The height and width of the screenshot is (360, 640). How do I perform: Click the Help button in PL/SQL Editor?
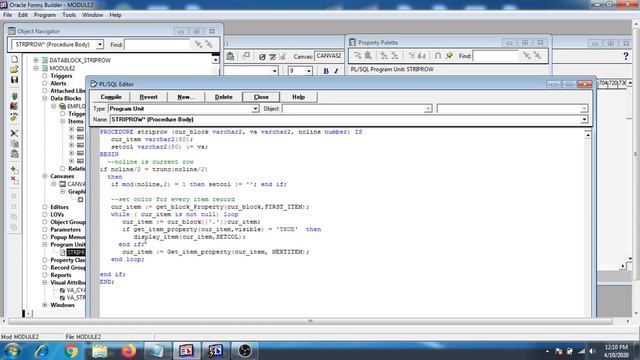(x=298, y=97)
